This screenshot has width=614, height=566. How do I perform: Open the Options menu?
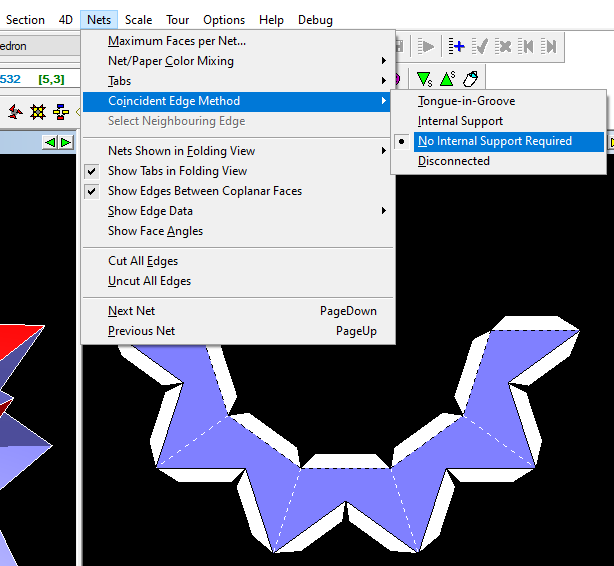(224, 20)
